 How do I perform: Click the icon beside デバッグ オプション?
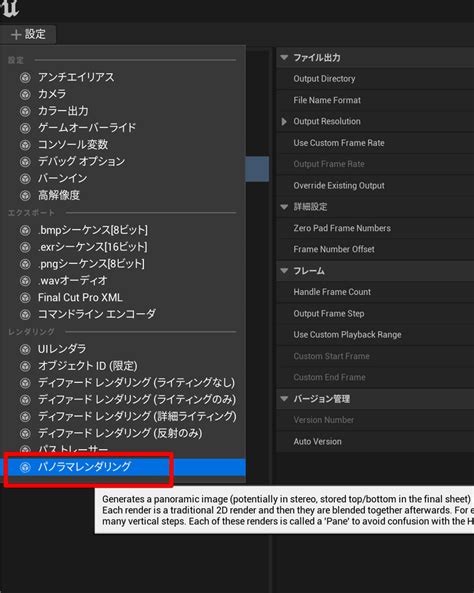25,162
